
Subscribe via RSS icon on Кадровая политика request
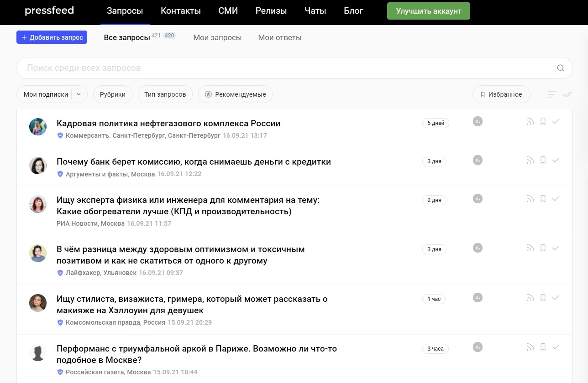pos(530,122)
